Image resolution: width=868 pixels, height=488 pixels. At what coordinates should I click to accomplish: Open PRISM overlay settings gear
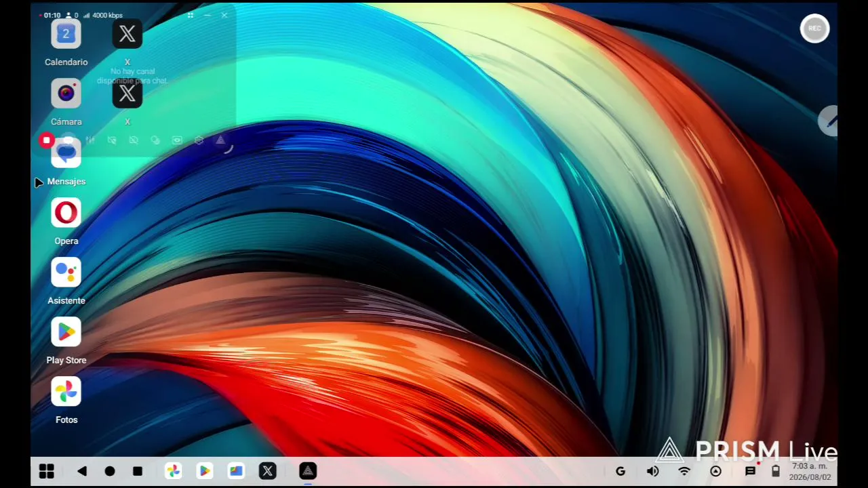(199, 140)
